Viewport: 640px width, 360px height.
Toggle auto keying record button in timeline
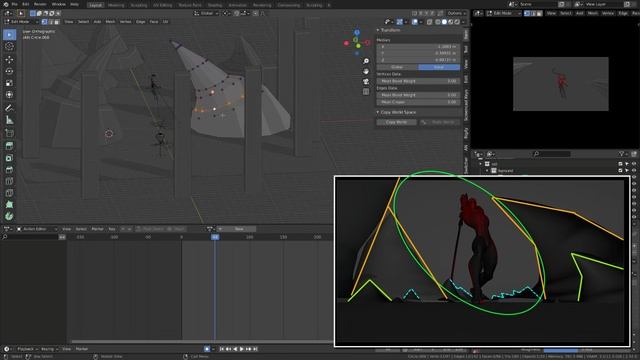click(x=207, y=349)
